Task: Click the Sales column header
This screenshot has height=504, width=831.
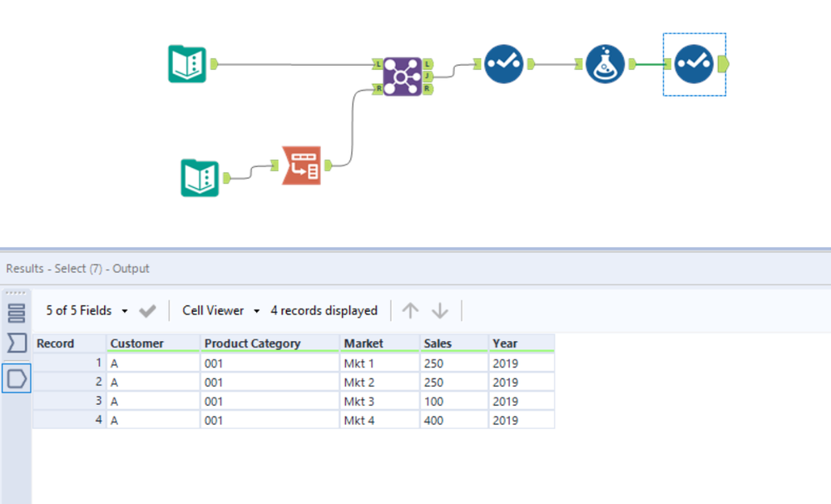Action: coord(454,343)
